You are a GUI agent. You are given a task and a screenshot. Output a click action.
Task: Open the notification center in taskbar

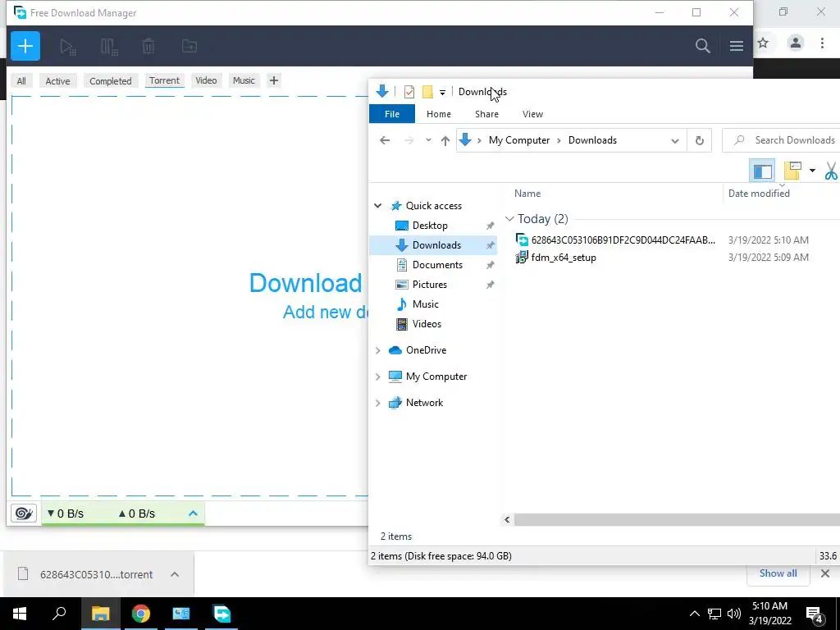coord(815,614)
